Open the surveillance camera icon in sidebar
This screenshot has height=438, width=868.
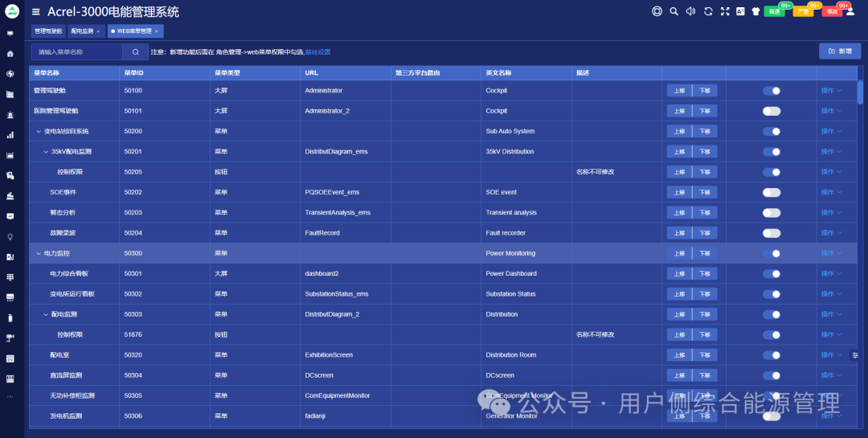(10, 338)
